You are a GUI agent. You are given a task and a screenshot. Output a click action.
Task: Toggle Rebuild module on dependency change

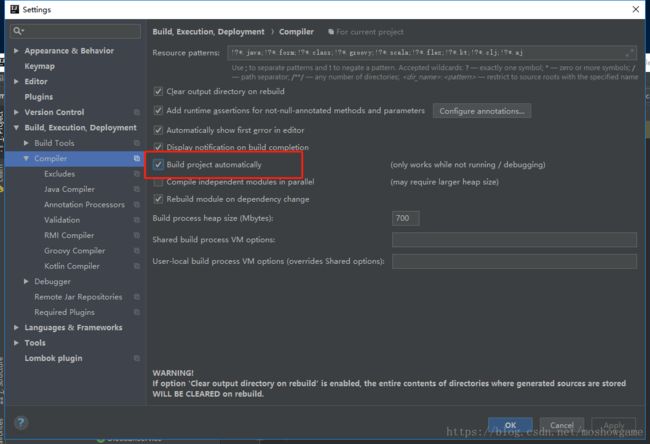tap(158, 199)
